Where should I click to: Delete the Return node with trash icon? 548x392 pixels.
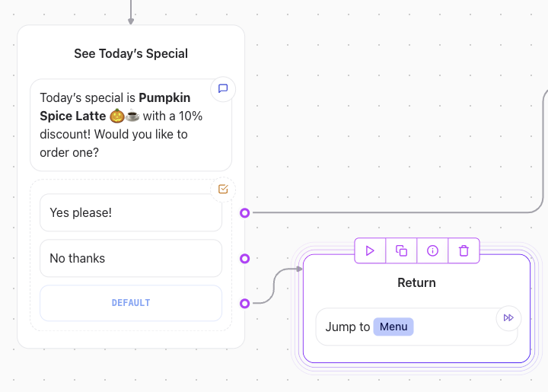click(x=464, y=250)
